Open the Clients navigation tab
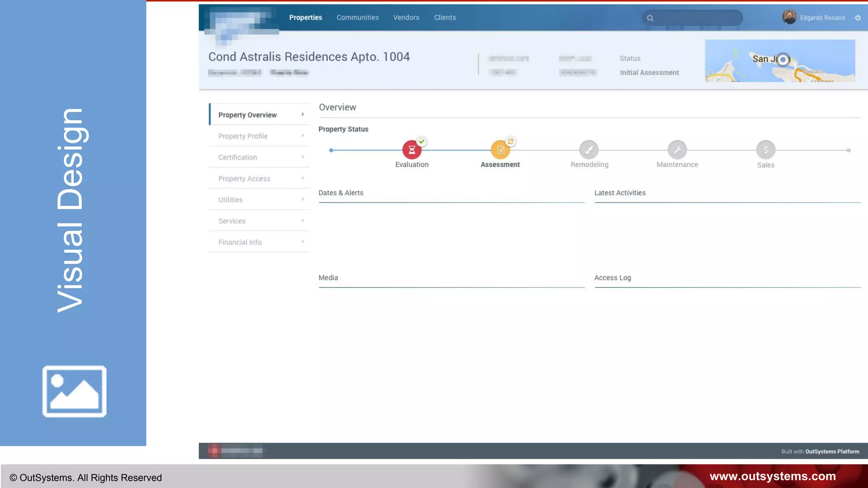 [x=445, y=17]
